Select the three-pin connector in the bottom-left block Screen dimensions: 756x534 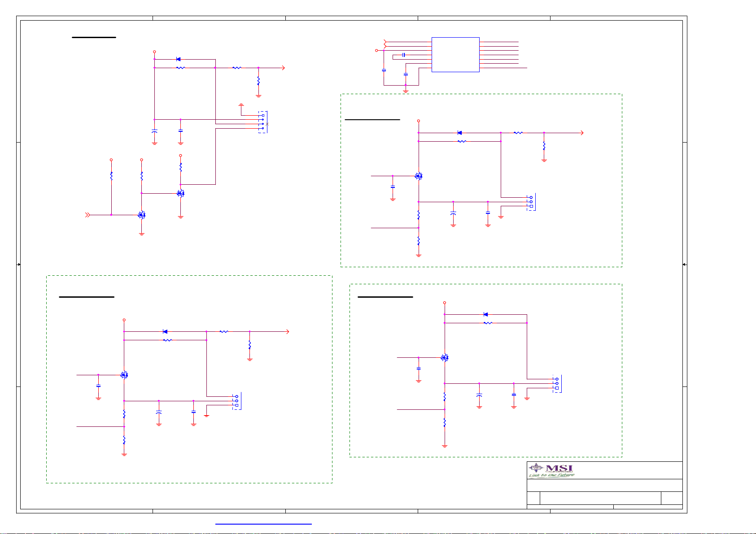tap(236, 401)
